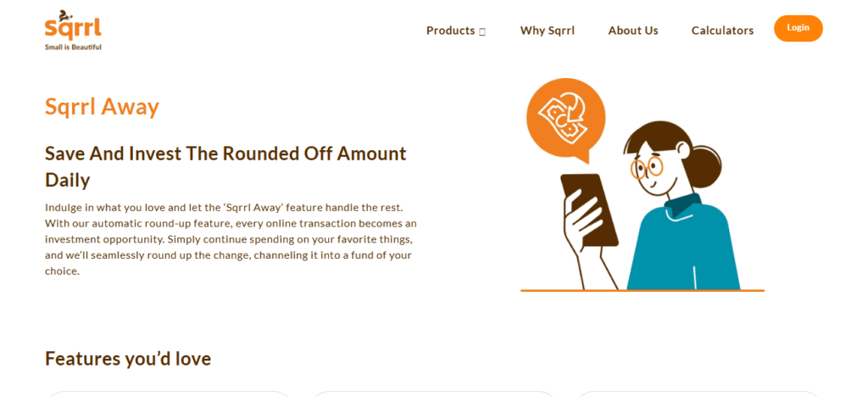The image size is (868, 397).
Task: Click the Indulge in what you love paragraph
Action: 231,239
